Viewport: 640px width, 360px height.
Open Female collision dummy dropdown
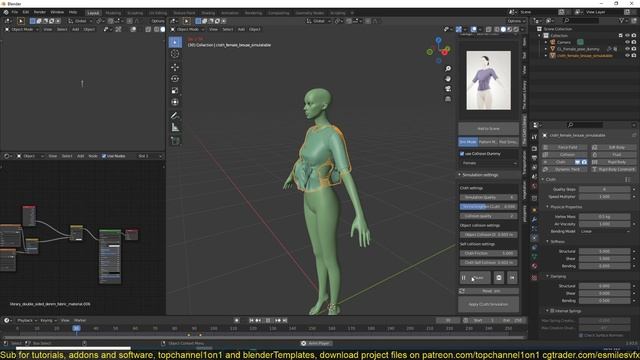pyautogui.click(x=489, y=163)
